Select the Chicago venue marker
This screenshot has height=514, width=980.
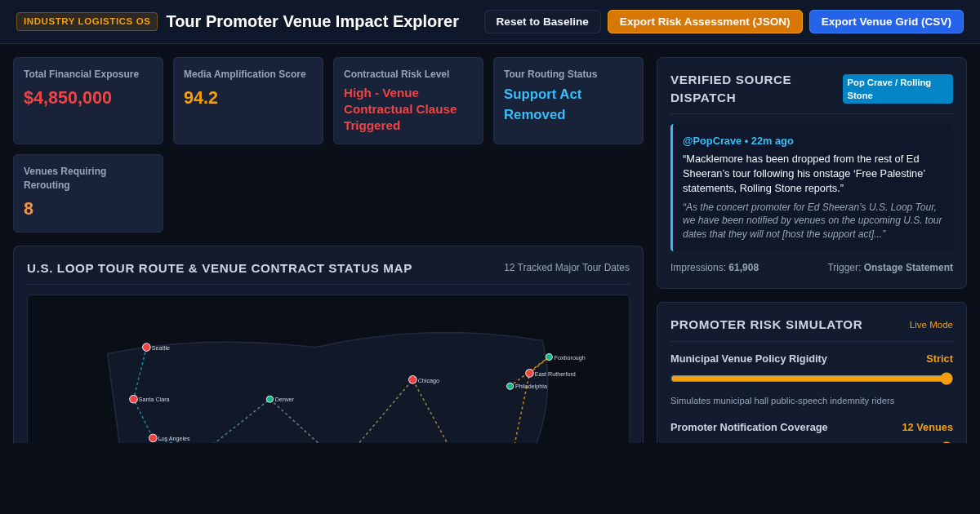point(412,379)
